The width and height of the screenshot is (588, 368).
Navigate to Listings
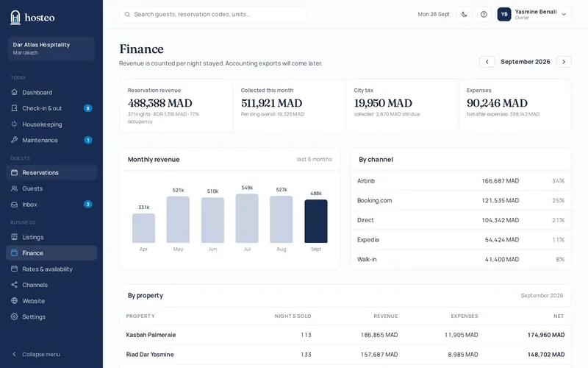[x=51, y=237]
